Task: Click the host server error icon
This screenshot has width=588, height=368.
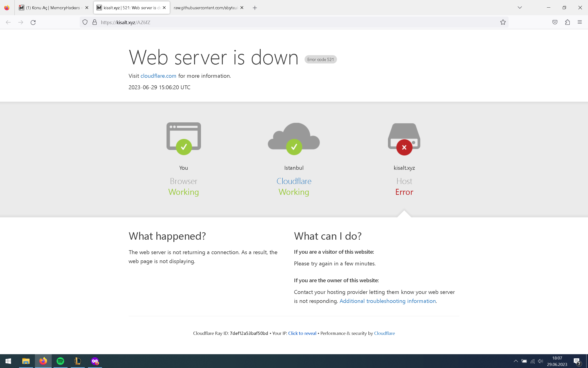Action: (x=404, y=139)
